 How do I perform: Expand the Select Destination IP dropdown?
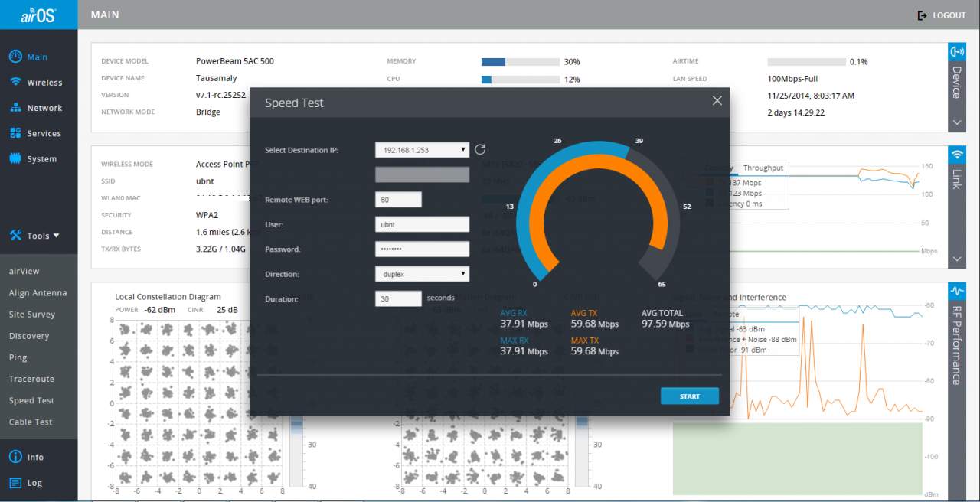coord(422,150)
